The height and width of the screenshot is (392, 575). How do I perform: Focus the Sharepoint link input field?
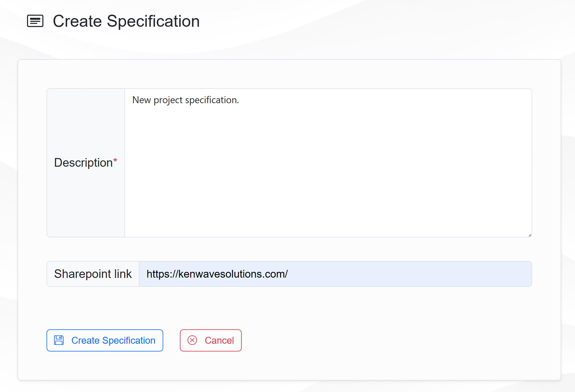(335, 274)
